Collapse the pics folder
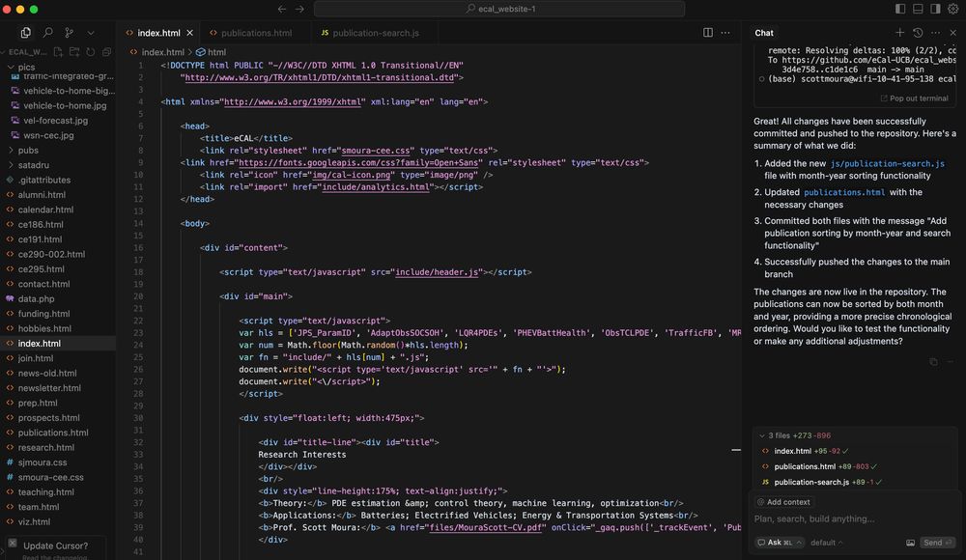The image size is (966, 560). coord(26,68)
